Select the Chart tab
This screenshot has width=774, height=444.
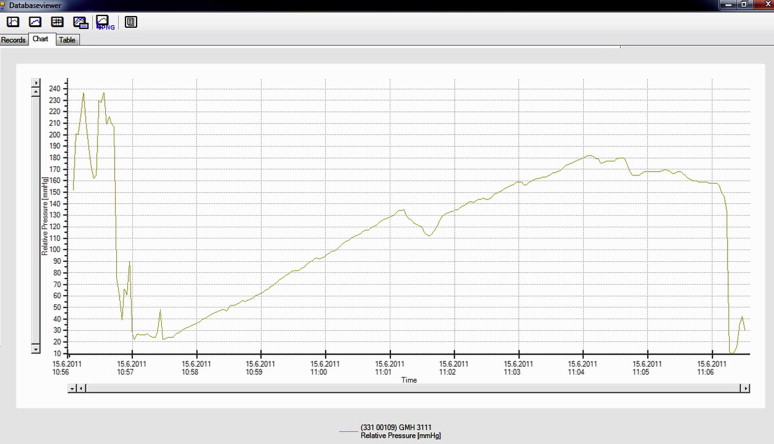coord(41,40)
